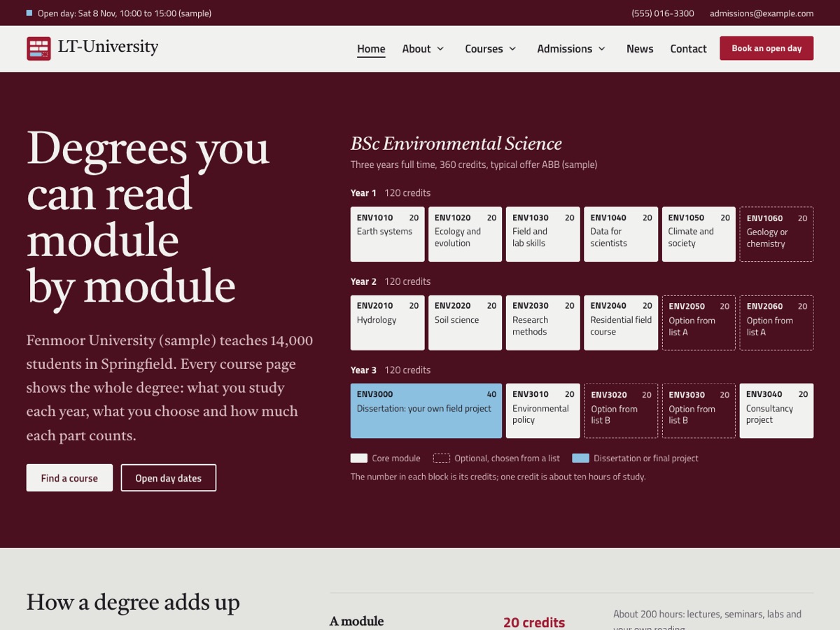840x630 pixels.
Task: Select ENV3000 Dissertation module block
Action: [x=426, y=411]
